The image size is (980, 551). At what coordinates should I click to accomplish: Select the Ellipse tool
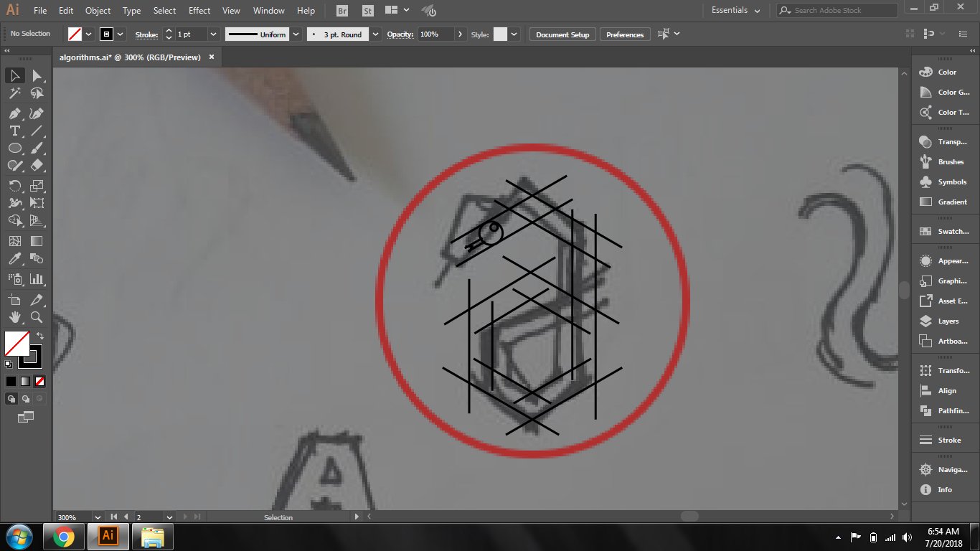[x=14, y=148]
